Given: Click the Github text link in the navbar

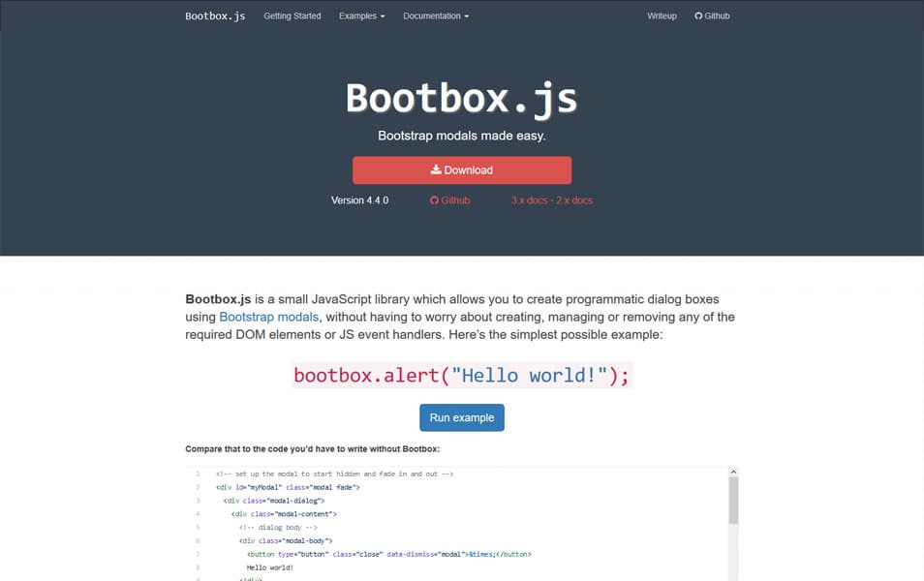Looking at the screenshot, I should [x=718, y=15].
